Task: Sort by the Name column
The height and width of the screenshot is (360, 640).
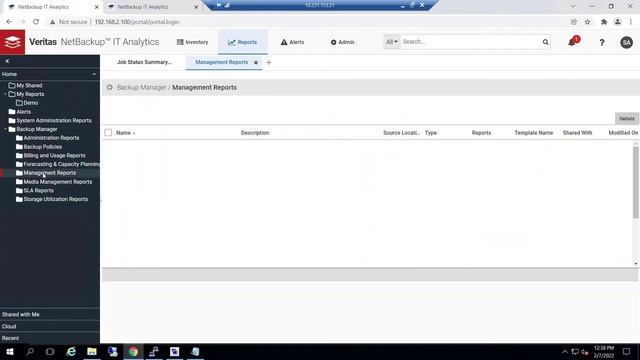Action: [x=125, y=133]
